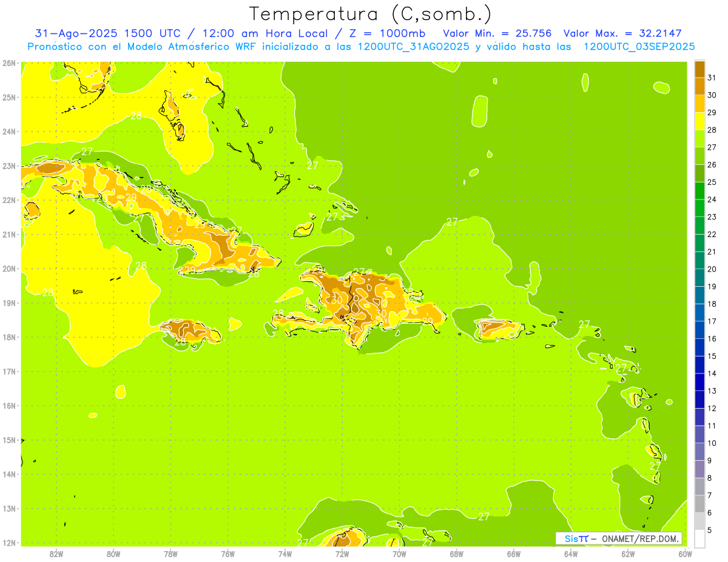Click the valid-until time '1200UTC_03SEP2025'
728x562 pixels.
pos(639,46)
